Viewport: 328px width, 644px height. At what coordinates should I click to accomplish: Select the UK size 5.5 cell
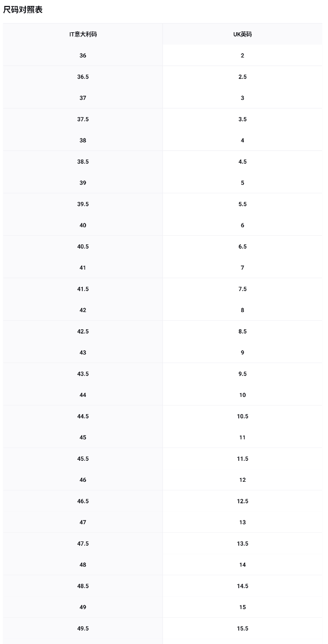pos(243,204)
